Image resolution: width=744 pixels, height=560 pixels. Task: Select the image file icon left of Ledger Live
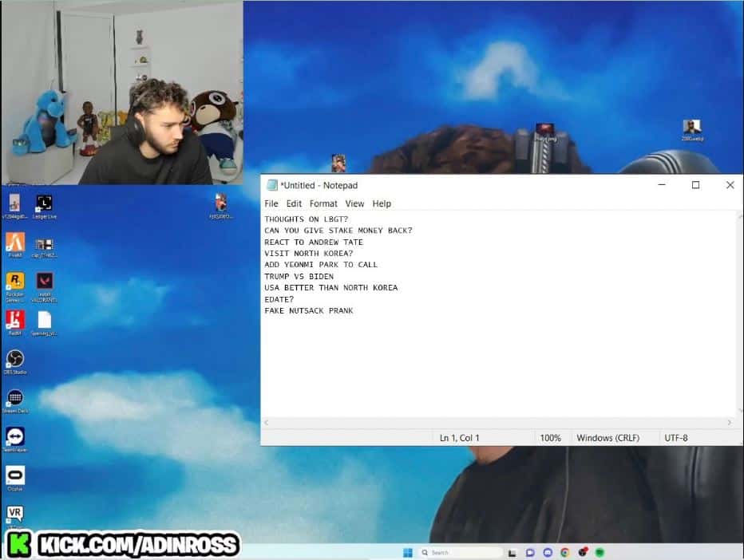(x=14, y=205)
